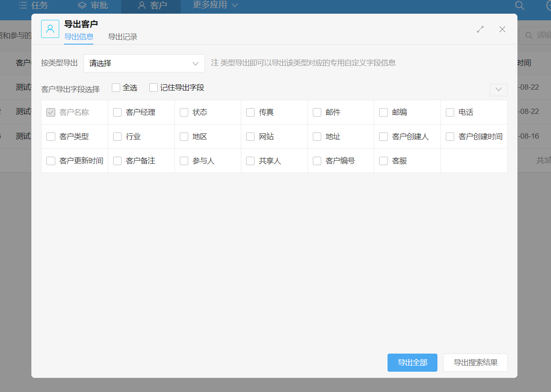Select the 导出信息 tab
Viewport: 551px width, 392px height.
[79, 37]
